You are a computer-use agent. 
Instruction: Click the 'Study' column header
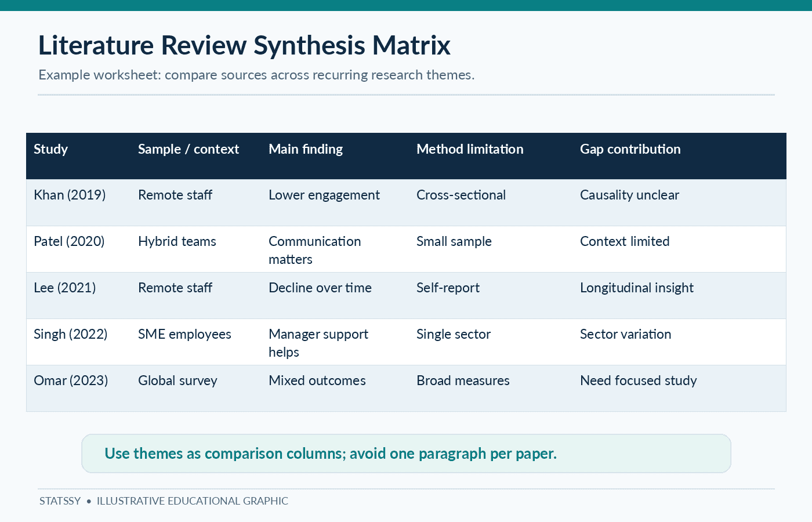[50, 150]
